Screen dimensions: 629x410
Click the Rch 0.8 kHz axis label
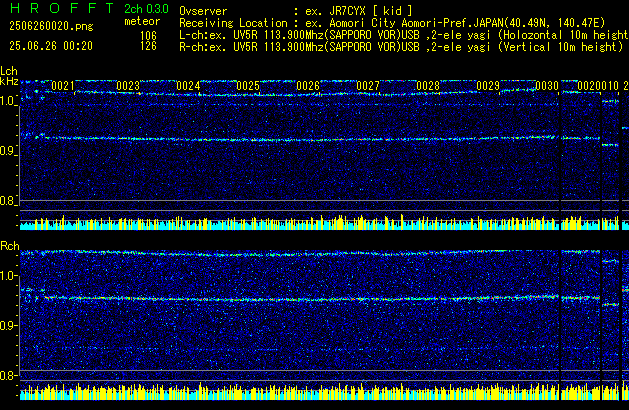pyautogui.click(x=9, y=375)
